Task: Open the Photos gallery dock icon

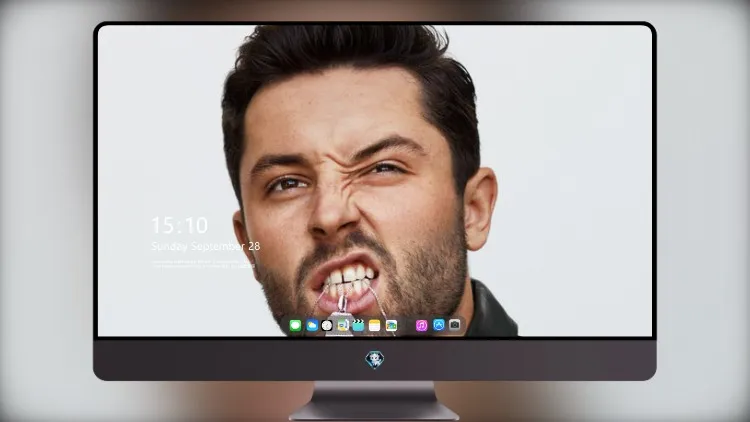Action: [391, 326]
